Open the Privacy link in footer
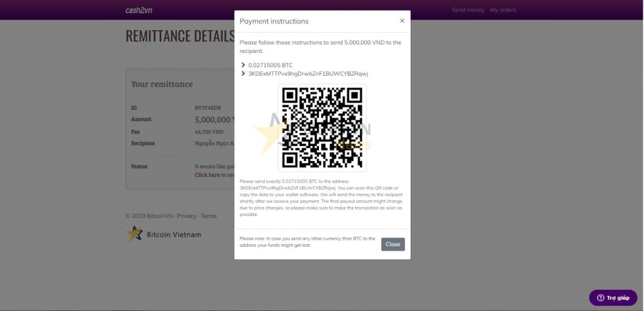This screenshot has width=644, height=311. click(186, 216)
